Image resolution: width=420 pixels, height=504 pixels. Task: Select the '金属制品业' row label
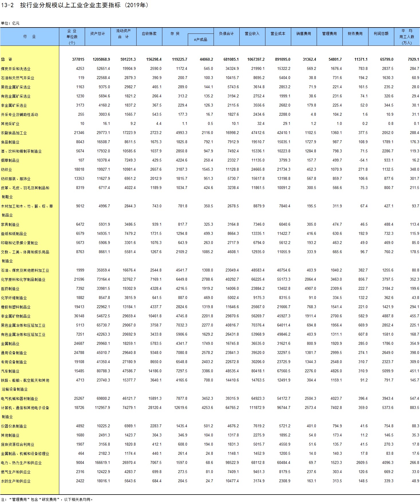pos(10,344)
